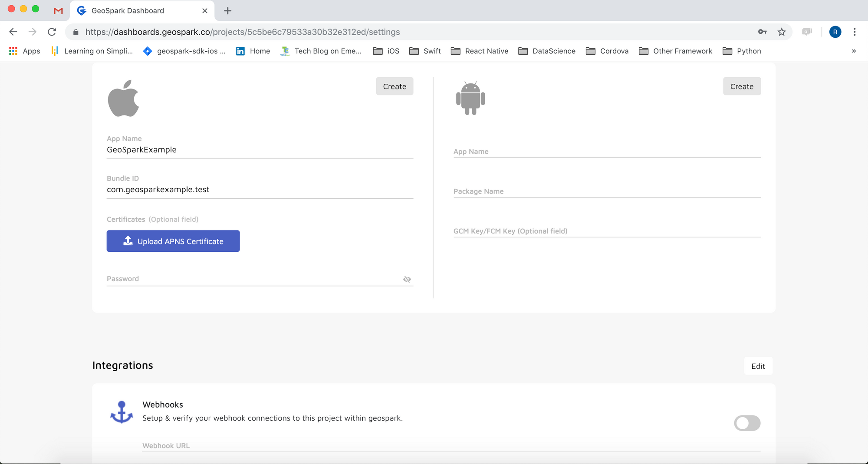Click the Android platform logo
Screen dimensions: 868x464
click(470, 98)
